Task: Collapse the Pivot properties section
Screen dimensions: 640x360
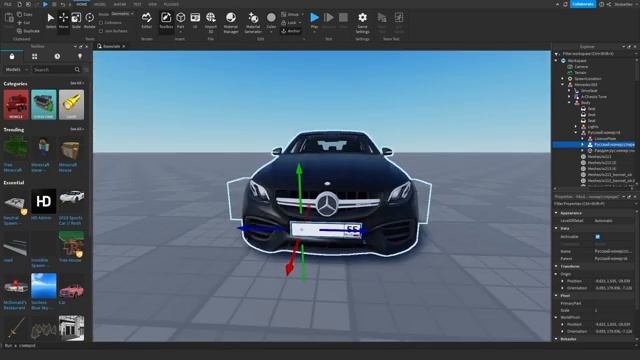Action: tap(556, 296)
